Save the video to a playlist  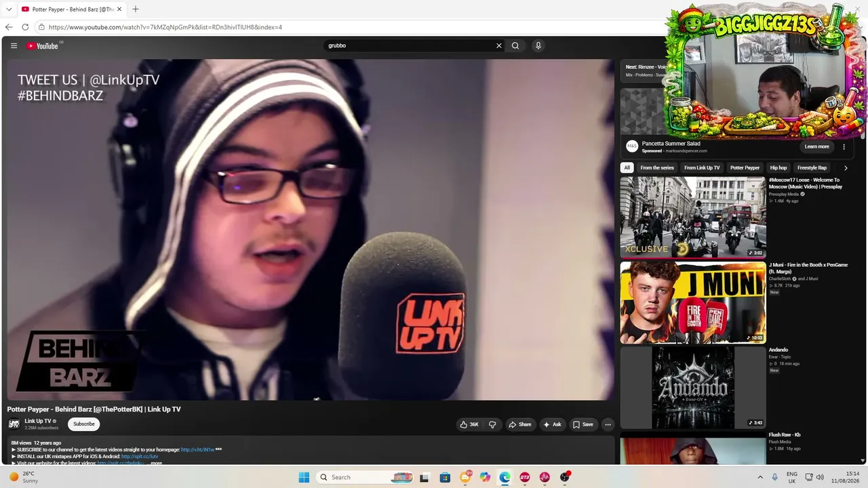point(583,425)
